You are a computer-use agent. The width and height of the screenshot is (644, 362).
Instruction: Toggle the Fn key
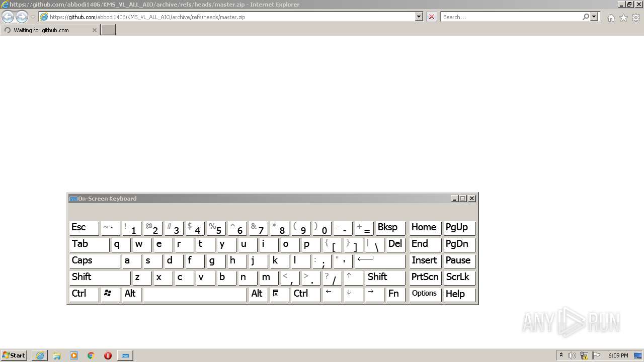point(395,294)
